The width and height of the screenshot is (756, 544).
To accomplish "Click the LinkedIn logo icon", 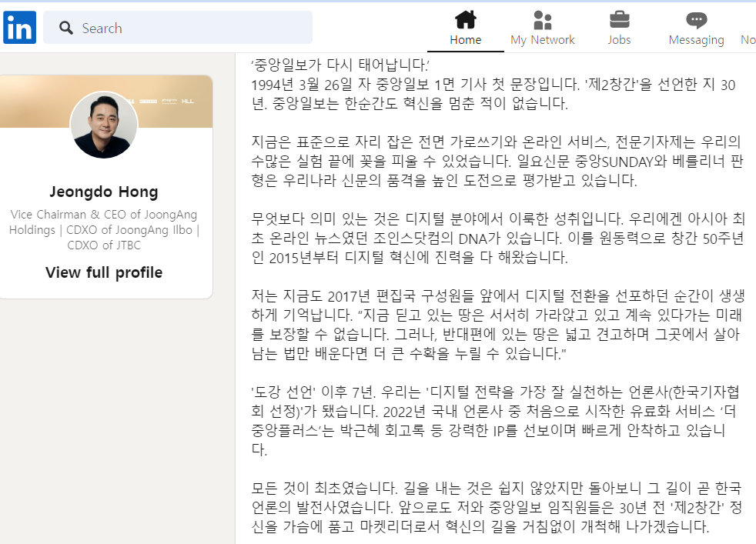I will pos(19,28).
